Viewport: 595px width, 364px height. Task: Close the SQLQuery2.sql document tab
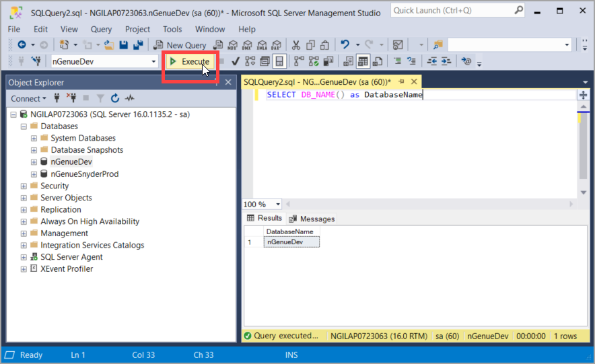[x=414, y=81]
